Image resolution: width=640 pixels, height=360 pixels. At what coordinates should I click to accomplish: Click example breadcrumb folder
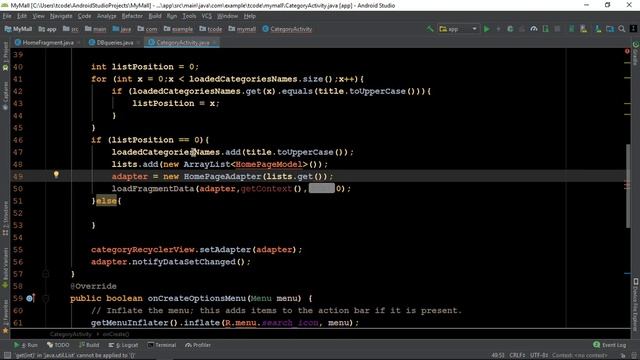(178, 29)
